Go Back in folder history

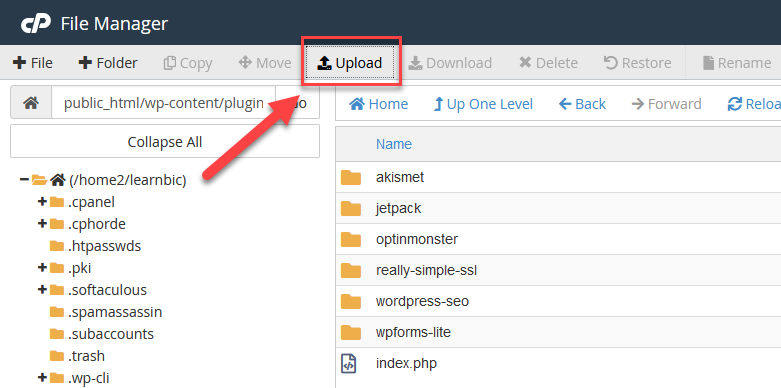pyautogui.click(x=582, y=104)
